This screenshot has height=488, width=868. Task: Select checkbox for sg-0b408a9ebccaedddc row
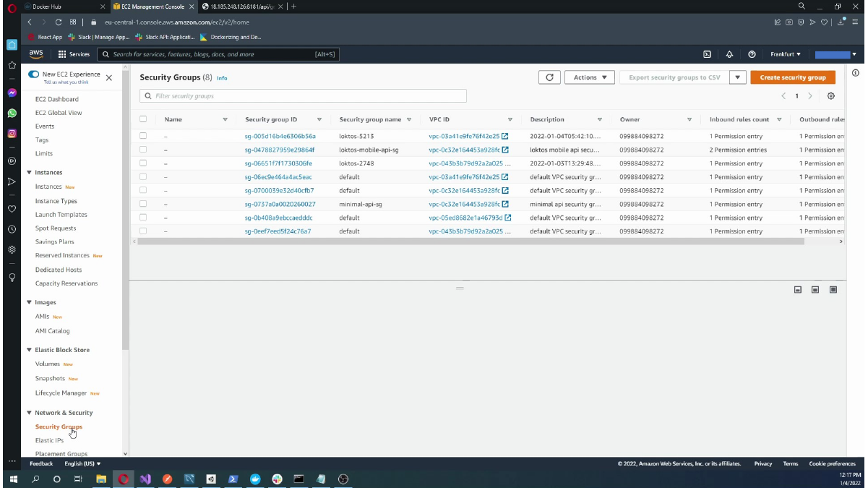143,218
